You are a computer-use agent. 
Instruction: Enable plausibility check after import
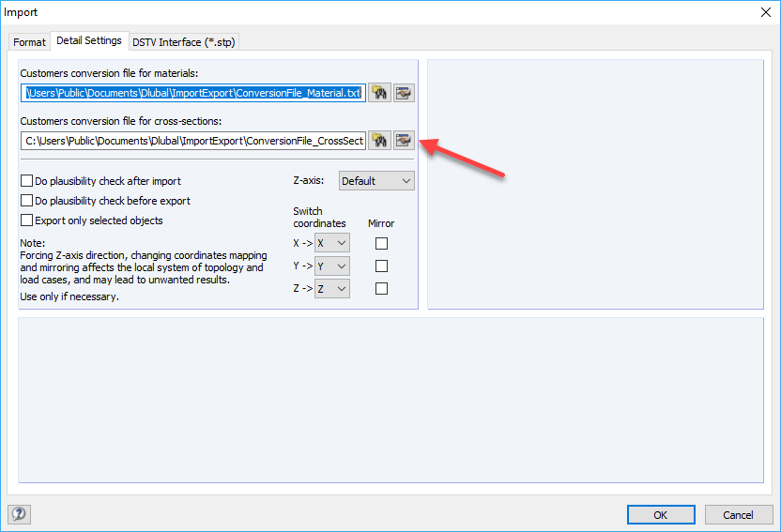coord(27,181)
